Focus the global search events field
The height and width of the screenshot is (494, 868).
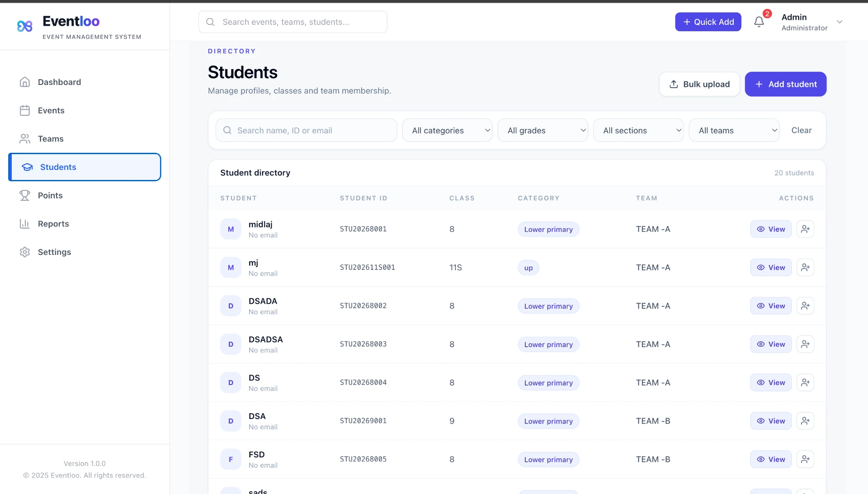coord(292,22)
